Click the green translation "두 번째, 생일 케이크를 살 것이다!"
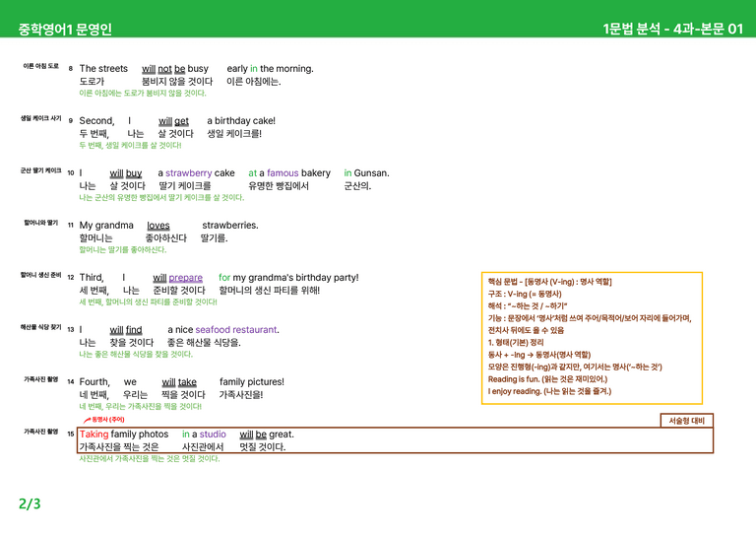Viewport: 756px width, 535px height. 130,145
